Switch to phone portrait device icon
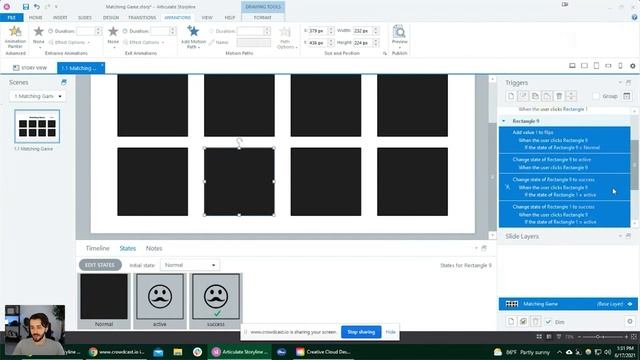The width and height of the screenshot is (640, 360). point(620,66)
